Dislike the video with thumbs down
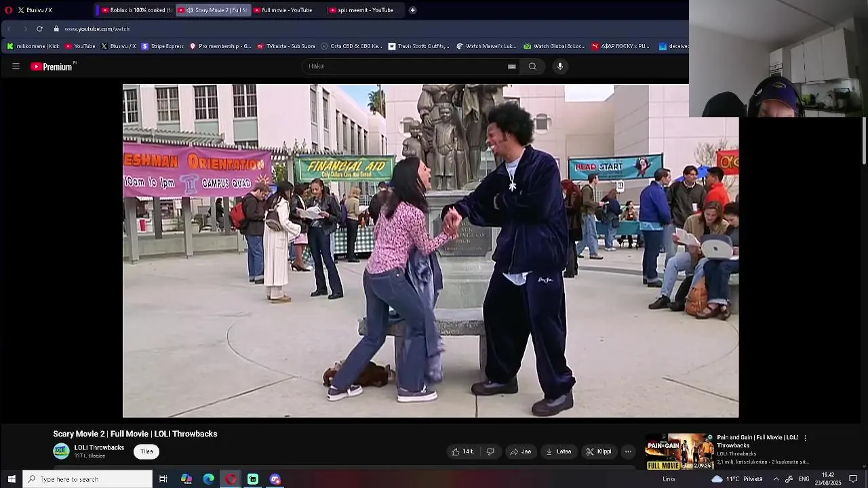Screen dimensions: 868x488 click(490, 451)
